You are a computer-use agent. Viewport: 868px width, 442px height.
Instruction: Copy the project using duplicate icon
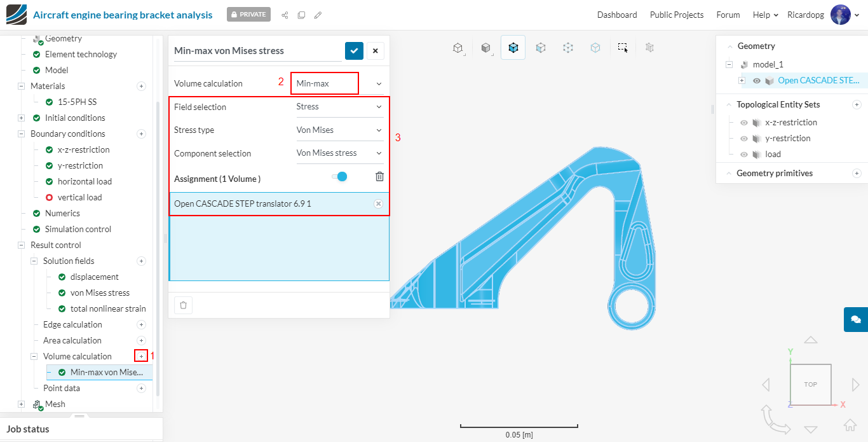coord(301,15)
